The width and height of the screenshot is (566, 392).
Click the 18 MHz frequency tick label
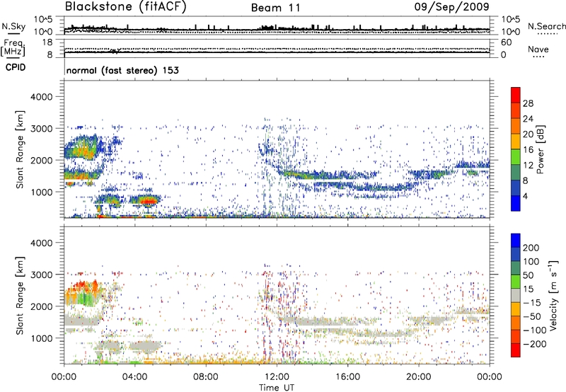pos(47,42)
